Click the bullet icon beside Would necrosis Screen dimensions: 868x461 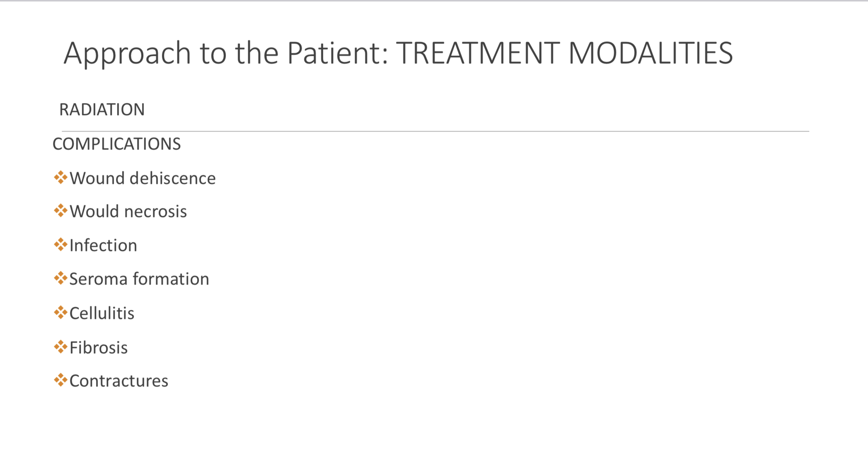(x=60, y=210)
